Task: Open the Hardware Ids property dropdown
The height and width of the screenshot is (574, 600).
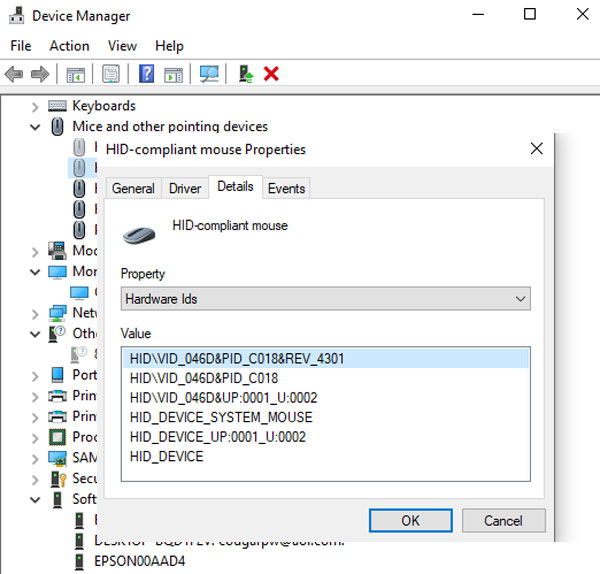Action: click(326, 298)
